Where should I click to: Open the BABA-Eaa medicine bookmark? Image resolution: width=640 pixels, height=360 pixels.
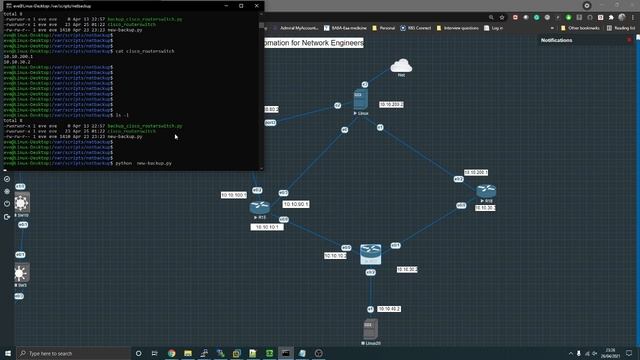345,28
